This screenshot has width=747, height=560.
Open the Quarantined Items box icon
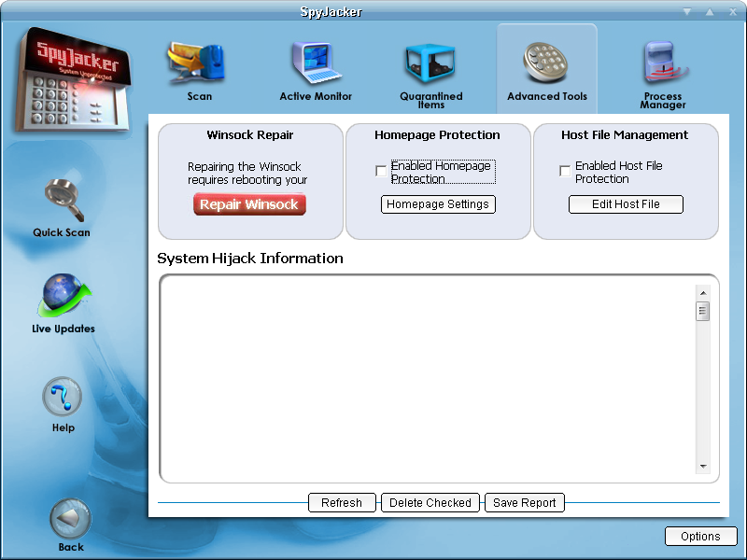(430, 63)
